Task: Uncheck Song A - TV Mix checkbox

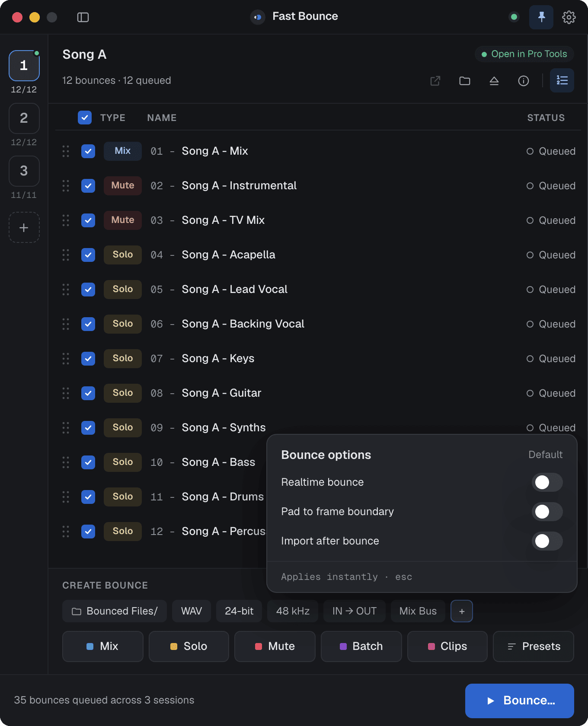Action: coord(88,220)
